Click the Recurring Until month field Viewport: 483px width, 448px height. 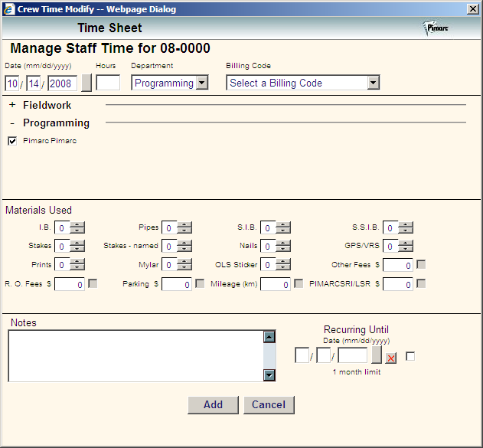(302, 355)
